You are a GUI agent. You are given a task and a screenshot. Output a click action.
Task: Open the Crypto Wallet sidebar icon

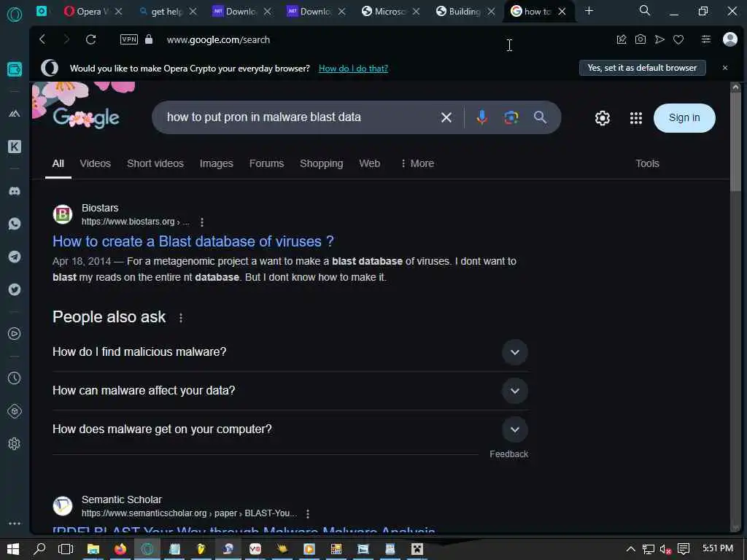click(x=15, y=69)
